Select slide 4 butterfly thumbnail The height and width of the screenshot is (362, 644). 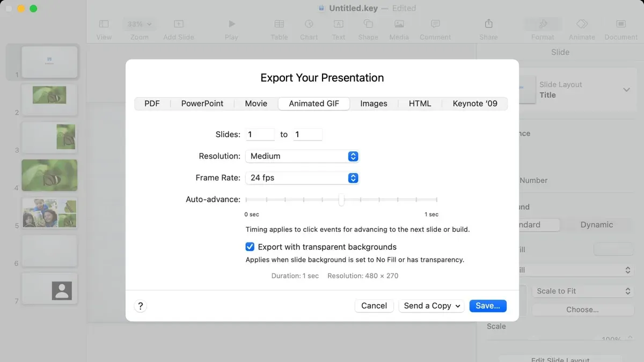tap(49, 175)
